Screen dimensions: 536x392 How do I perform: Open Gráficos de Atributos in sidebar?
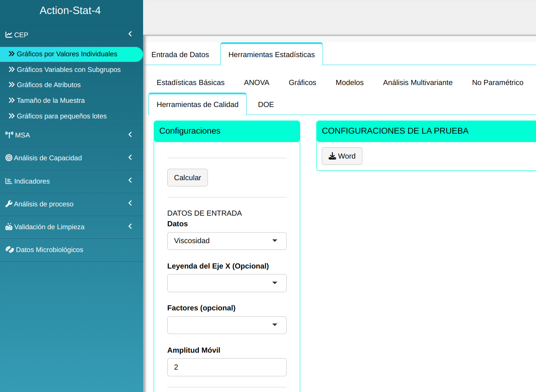point(49,85)
